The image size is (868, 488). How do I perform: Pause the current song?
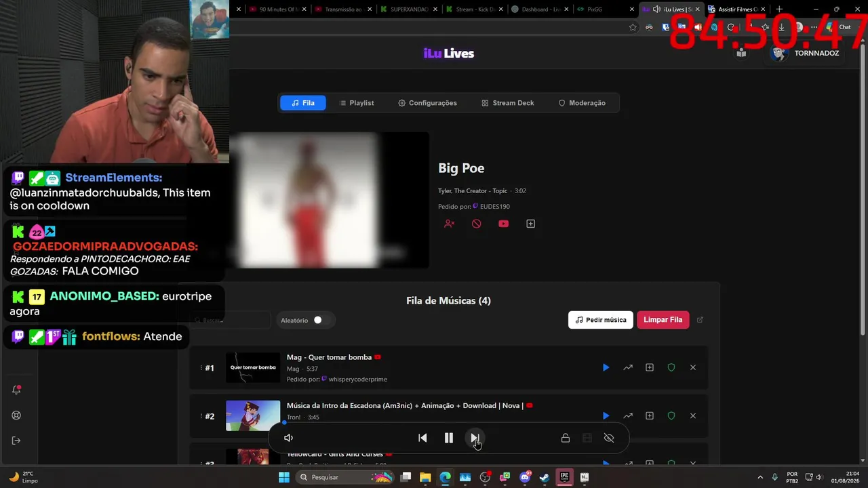[x=449, y=438]
